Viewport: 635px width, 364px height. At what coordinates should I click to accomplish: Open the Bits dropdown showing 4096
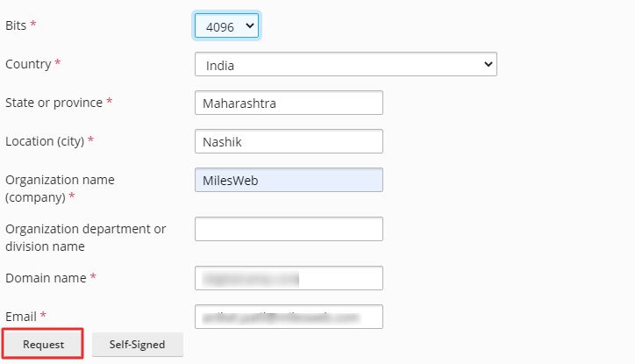tap(225, 27)
